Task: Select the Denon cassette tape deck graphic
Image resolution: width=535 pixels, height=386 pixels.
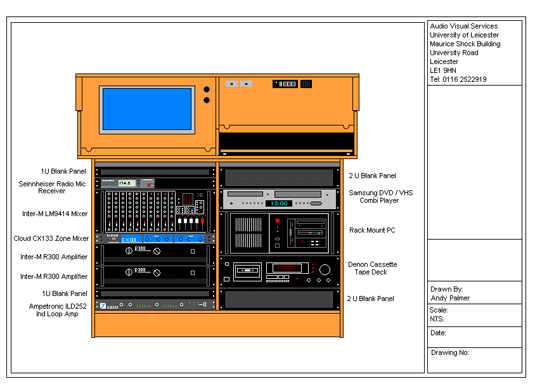Action: click(279, 272)
